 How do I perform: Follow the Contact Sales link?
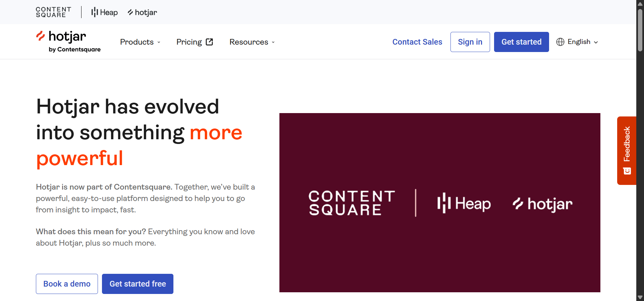(417, 42)
